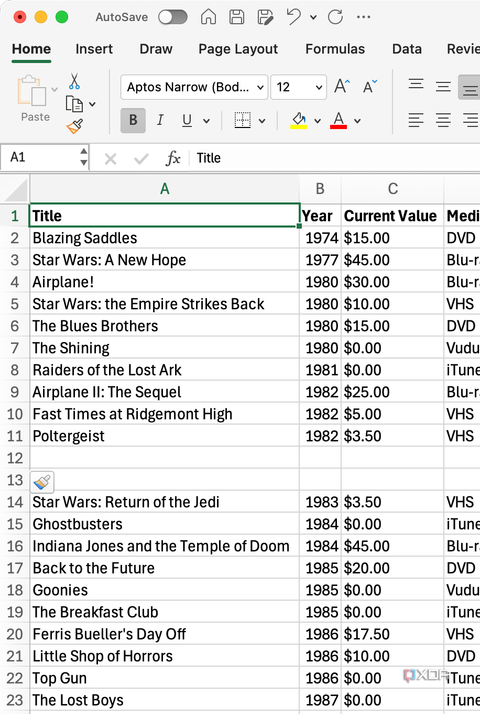Viewport: 480px width, 714px height.
Task: Toggle Bold formatting
Action: pos(133,120)
